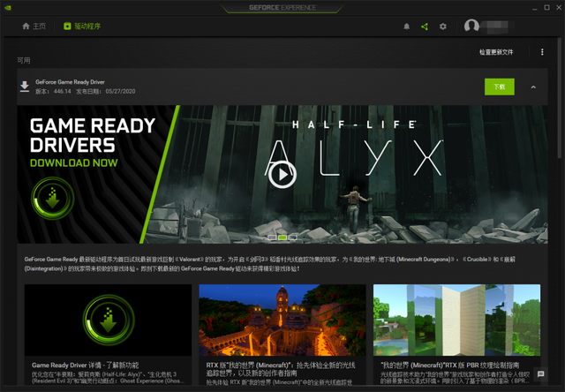565x392 pixels.
Task: Open settings gear icon
Action: [x=443, y=26]
